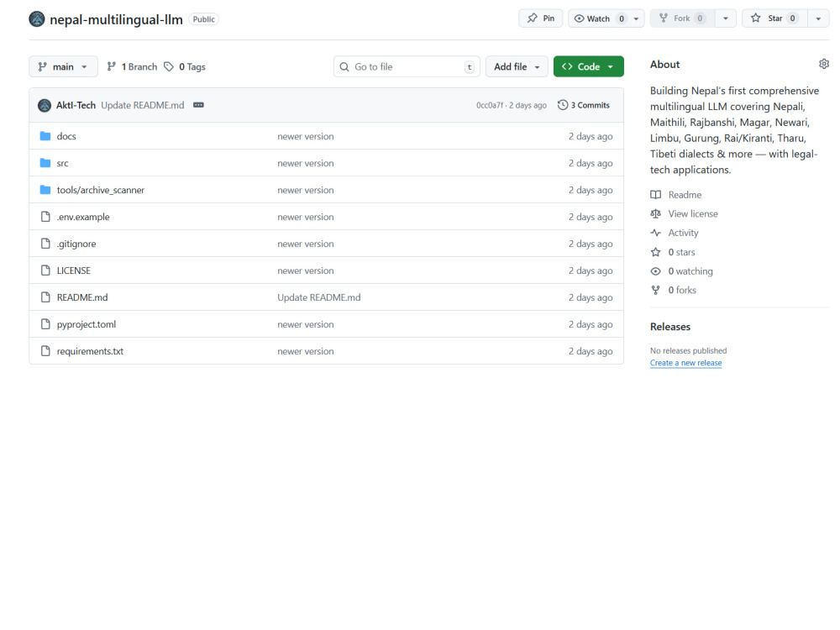Click the Releases heading
This screenshot has width=840, height=630.
pos(670,326)
